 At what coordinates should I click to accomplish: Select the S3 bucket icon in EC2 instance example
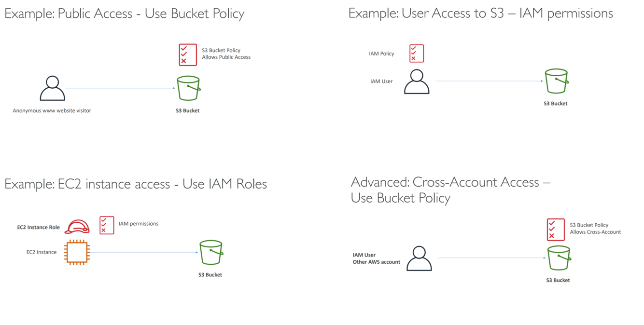click(x=211, y=252)
